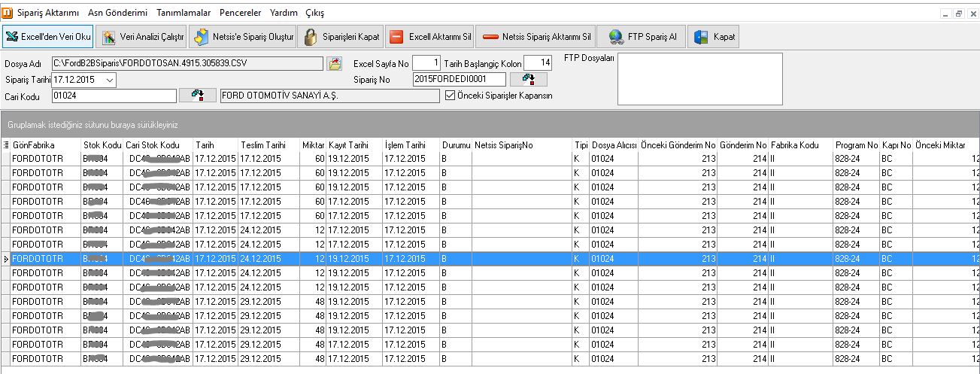Click the Excell'den Veri Oku toolbar button
The height and width of the screenshot is (374, 980).
pyautogui.click(x=49, y=36)
